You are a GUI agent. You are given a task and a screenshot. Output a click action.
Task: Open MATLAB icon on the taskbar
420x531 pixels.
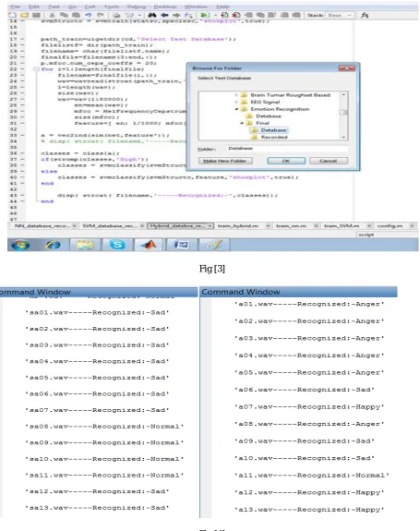pos(149,244)
